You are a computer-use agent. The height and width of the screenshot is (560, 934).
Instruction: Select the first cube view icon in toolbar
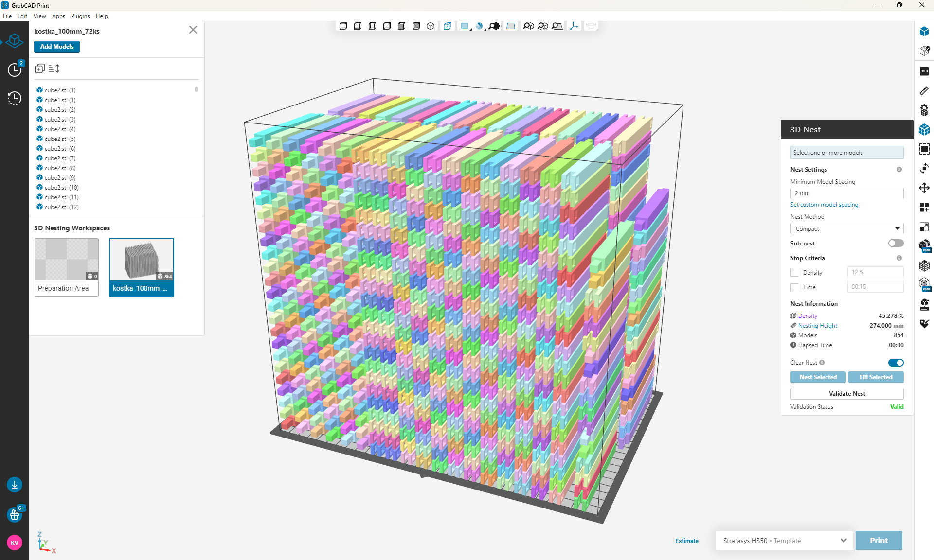(x=343, y=26)
